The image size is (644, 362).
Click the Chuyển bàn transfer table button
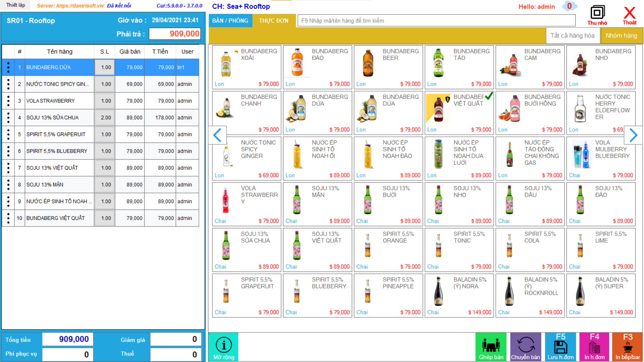526,347
